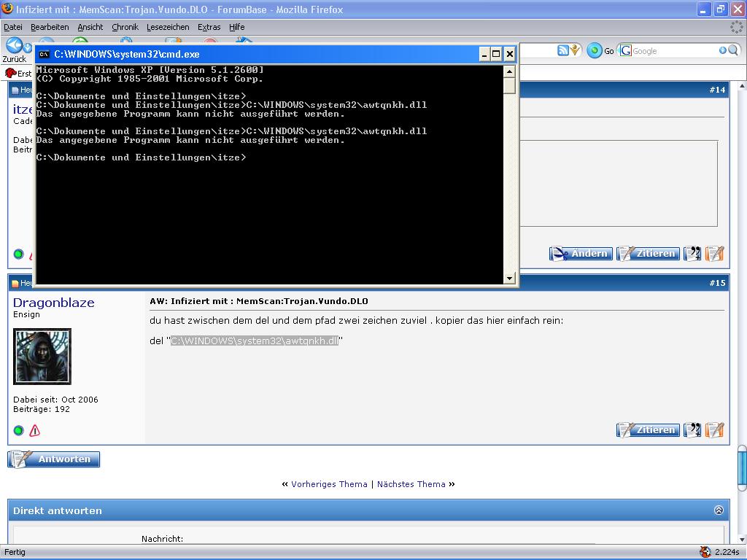The image size is (747, 560).
Task: Click highlighted path C:\WINDOWS\system32\awtqnkh.dll text
Action: (x=255, y=341)
